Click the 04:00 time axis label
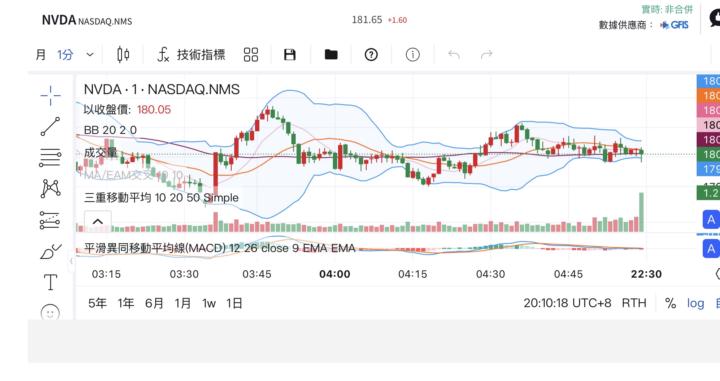 point(335,274)
